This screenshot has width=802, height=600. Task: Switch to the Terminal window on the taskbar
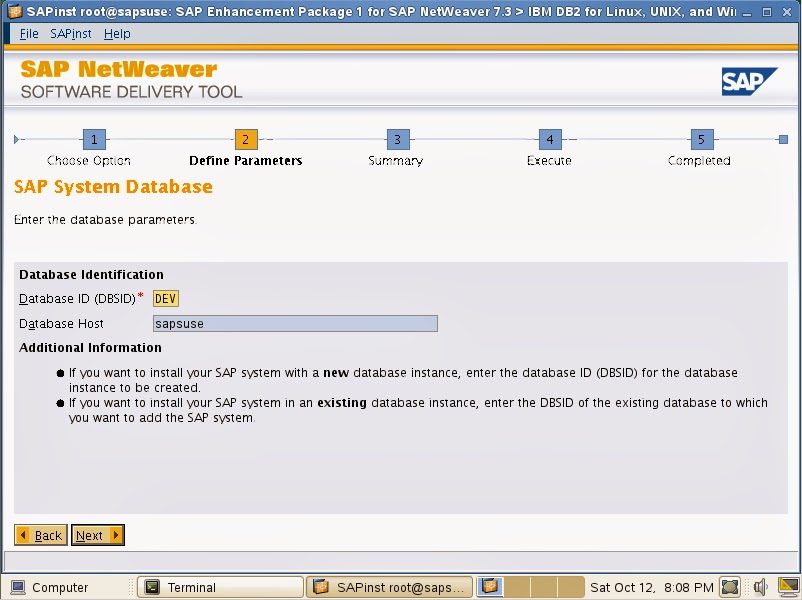pyautogui.click(x=220, y=587)
